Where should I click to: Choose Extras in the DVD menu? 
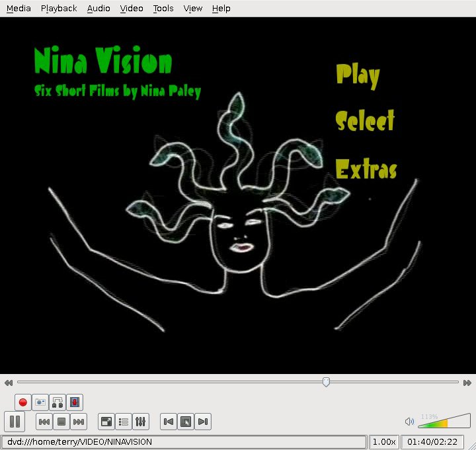(366, 169)
